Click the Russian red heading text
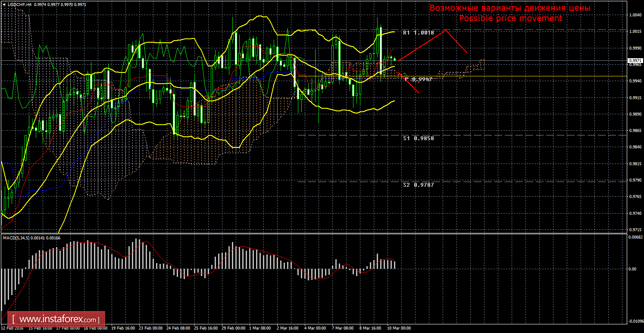644x333 pixels. [510, 8]
